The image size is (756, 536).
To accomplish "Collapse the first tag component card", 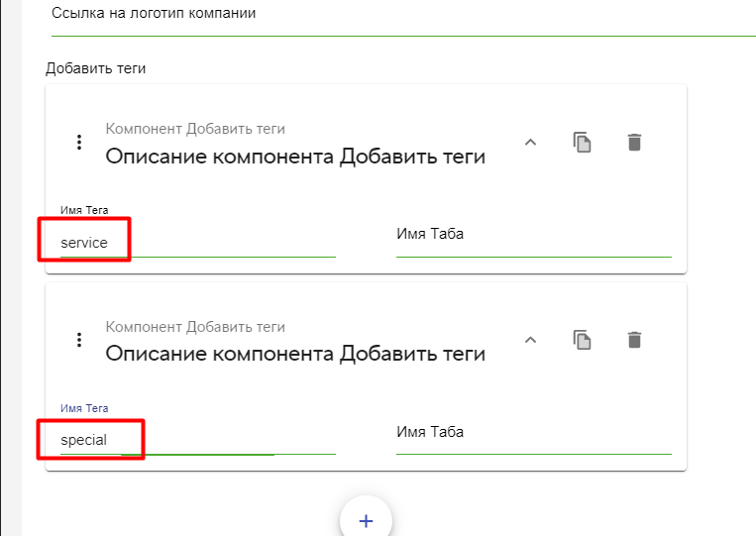I will coord(530,142).
